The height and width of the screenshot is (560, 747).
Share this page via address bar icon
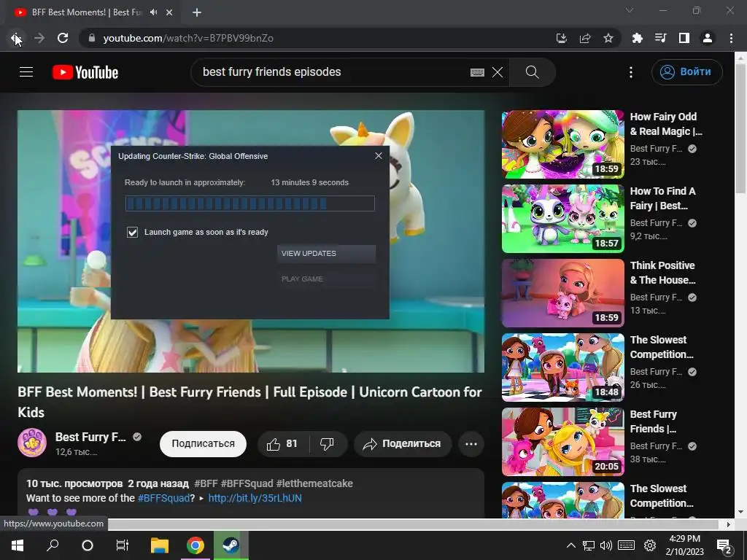[x=585, y=38]
